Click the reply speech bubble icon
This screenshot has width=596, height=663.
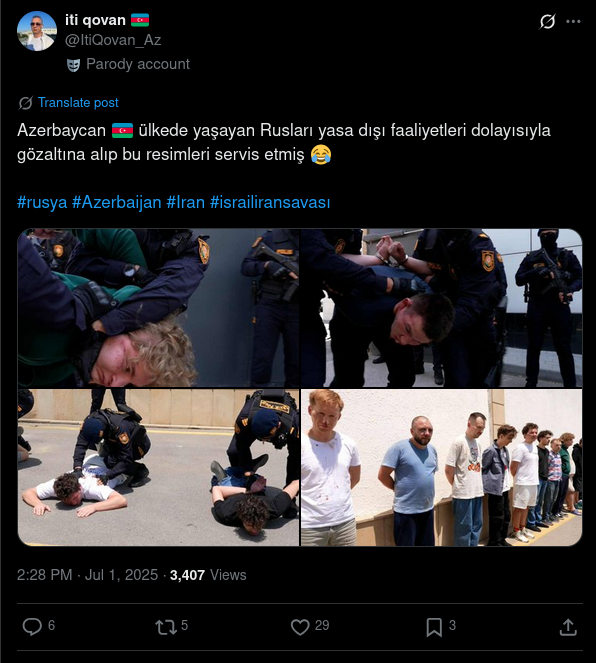(32, 627)
